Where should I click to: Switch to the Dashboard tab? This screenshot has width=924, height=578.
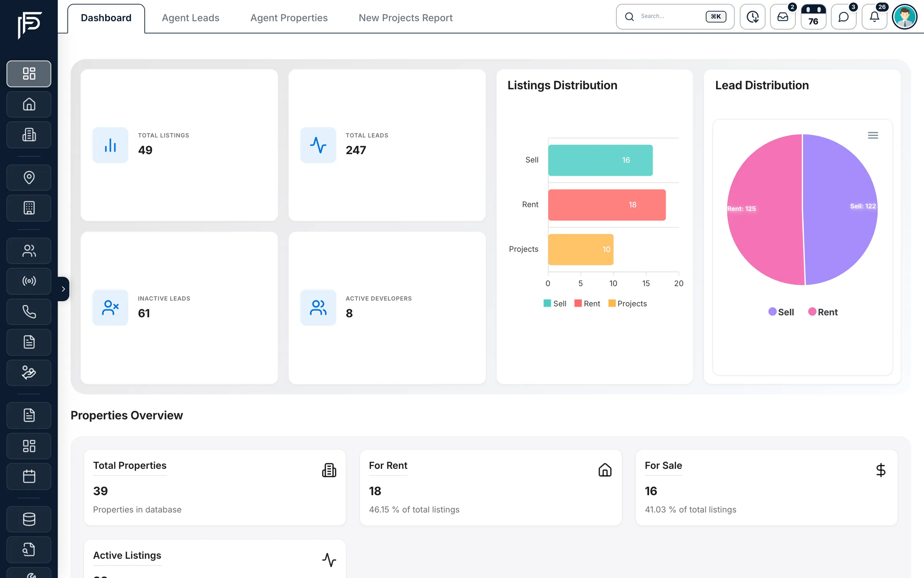tap(106, 18)
